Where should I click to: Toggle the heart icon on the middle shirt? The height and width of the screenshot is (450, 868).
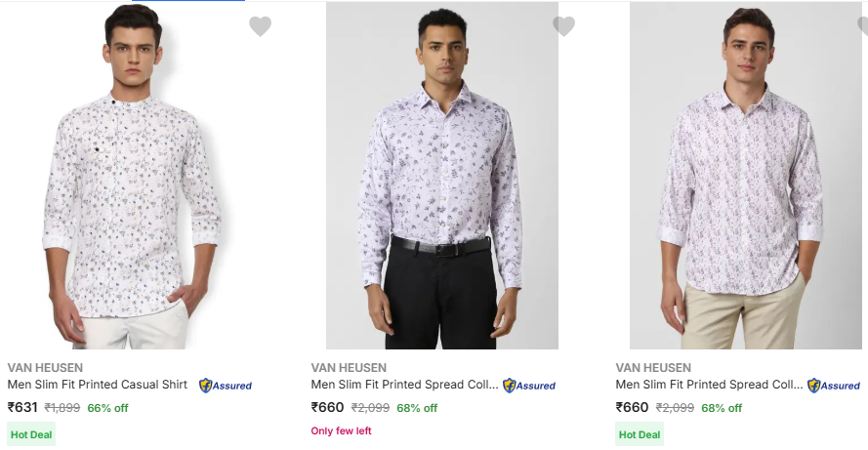tap(563, 26)
